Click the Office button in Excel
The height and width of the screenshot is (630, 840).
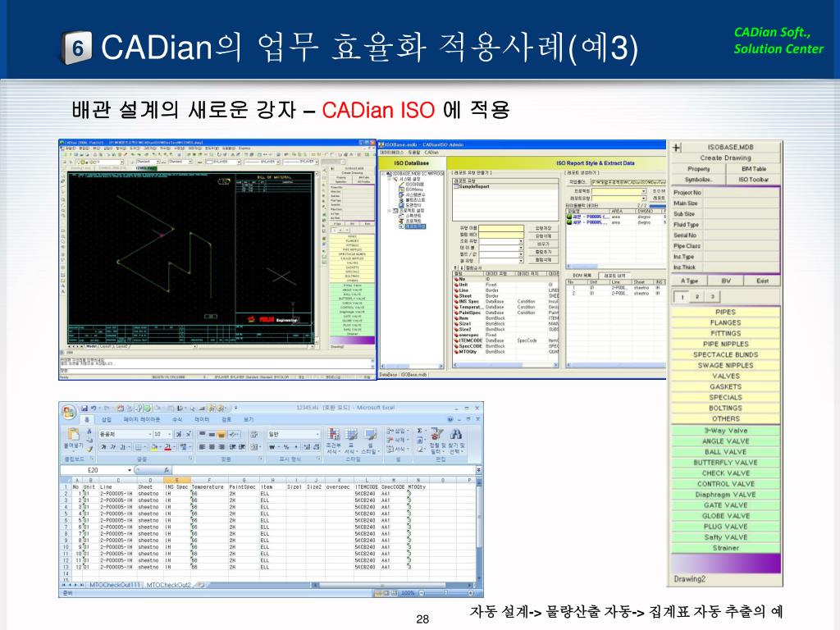(69, 412)
